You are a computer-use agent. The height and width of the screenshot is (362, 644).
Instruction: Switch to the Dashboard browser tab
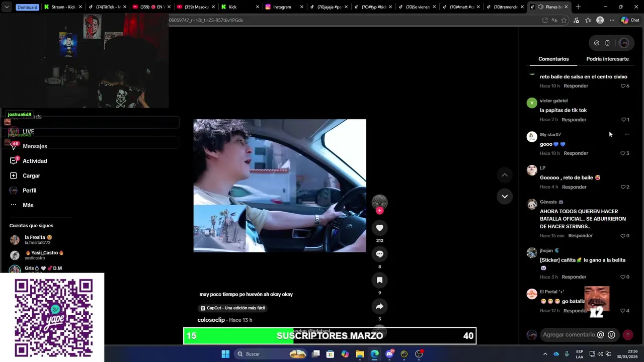coord(27,7)
